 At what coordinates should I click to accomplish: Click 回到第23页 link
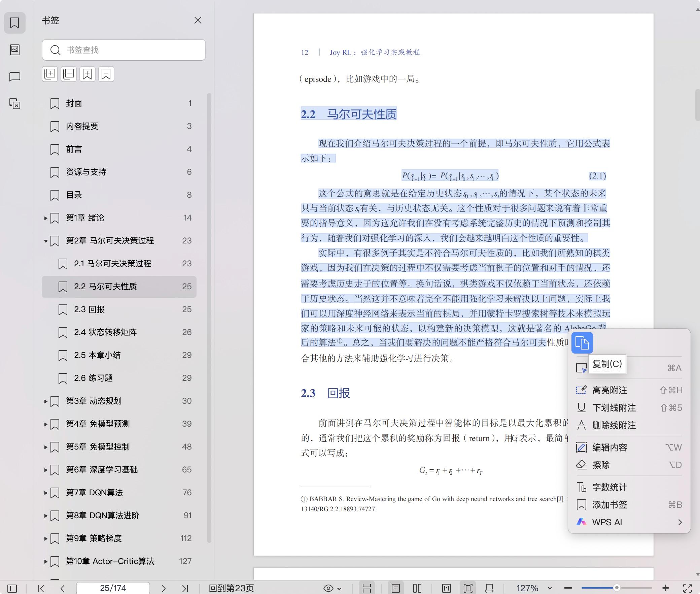point(231,588)
